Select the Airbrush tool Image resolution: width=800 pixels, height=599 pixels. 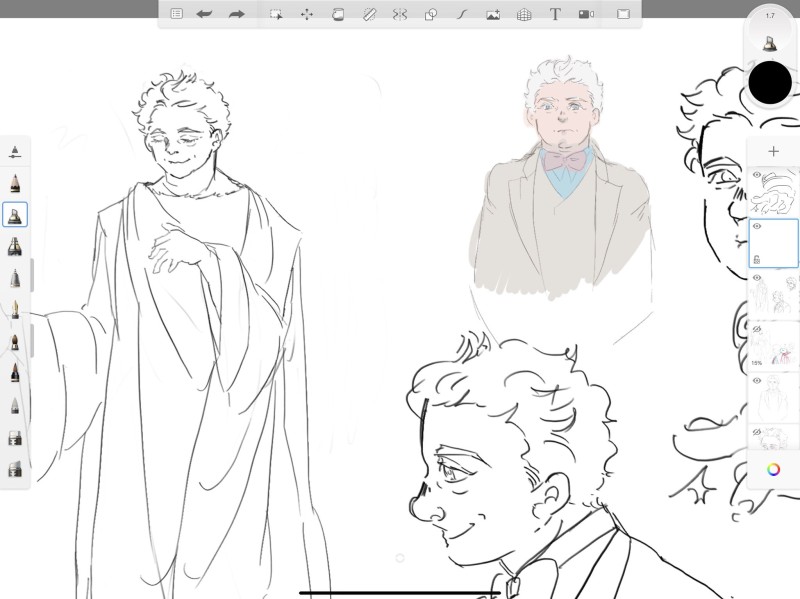[15, 246]
